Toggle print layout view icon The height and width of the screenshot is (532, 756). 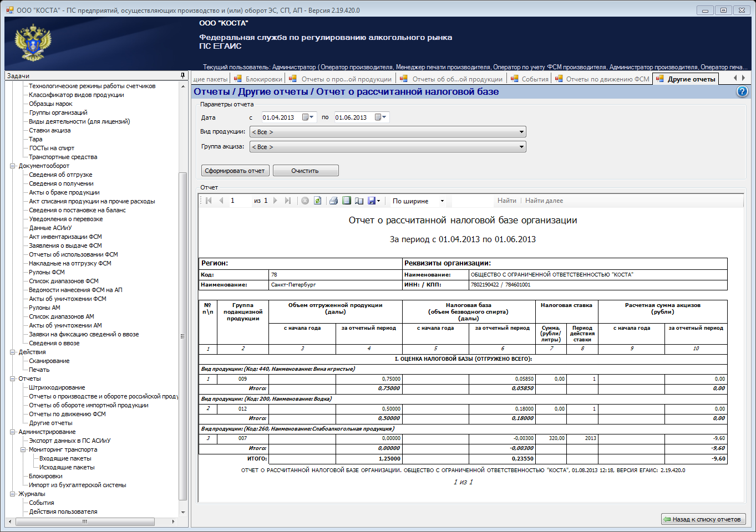[347, 201]
